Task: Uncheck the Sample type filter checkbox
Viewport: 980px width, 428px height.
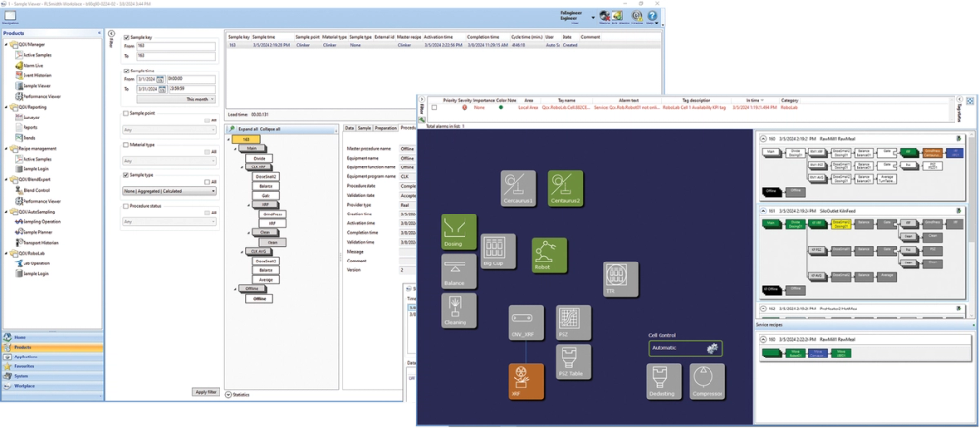Action: pos(126,175)
